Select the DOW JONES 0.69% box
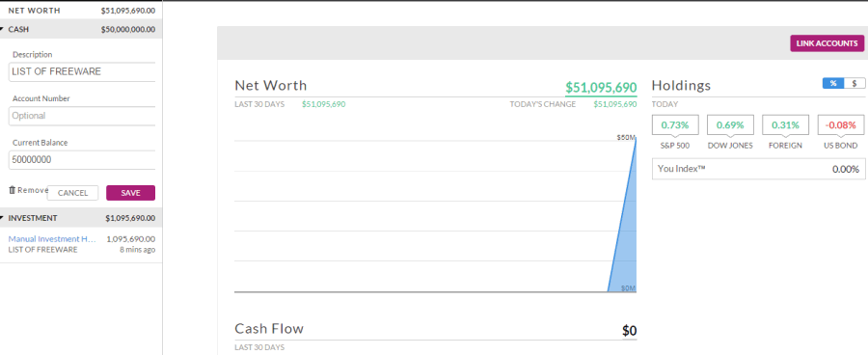This screenshot has height=355, width=868. click(730, 125)
